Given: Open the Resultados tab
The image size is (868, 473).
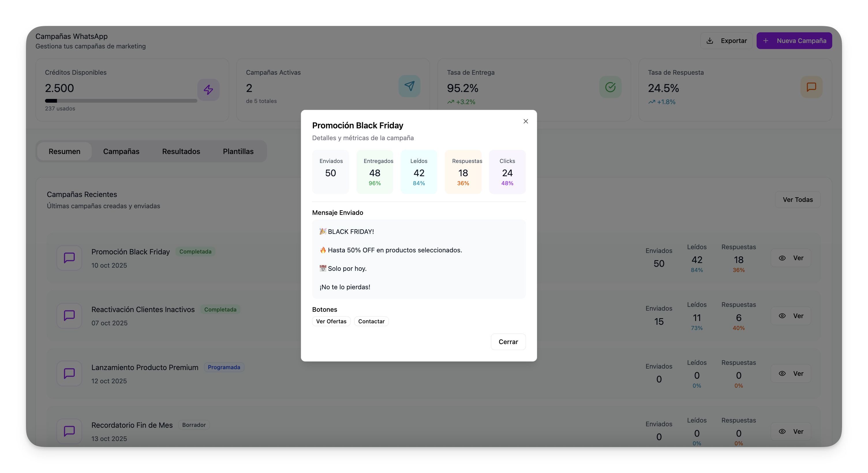Looking at the screenshot, I should 181,151.
